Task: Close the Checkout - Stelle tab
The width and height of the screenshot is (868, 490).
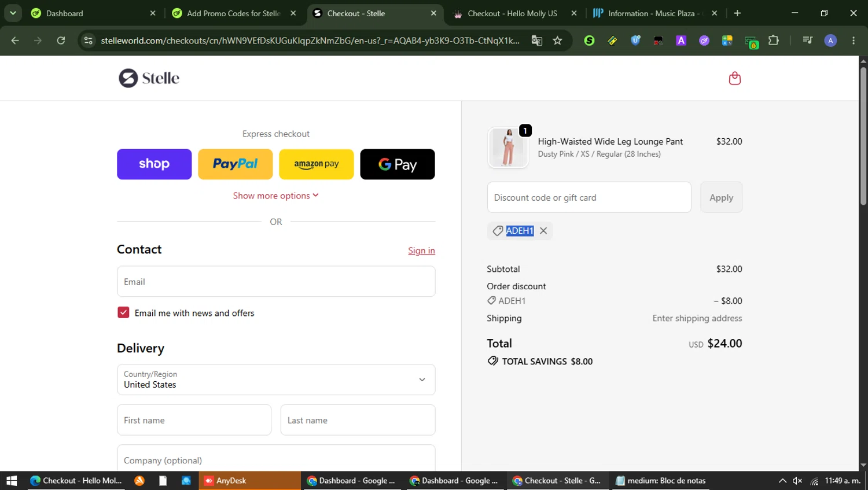Action: click(433, 13)
